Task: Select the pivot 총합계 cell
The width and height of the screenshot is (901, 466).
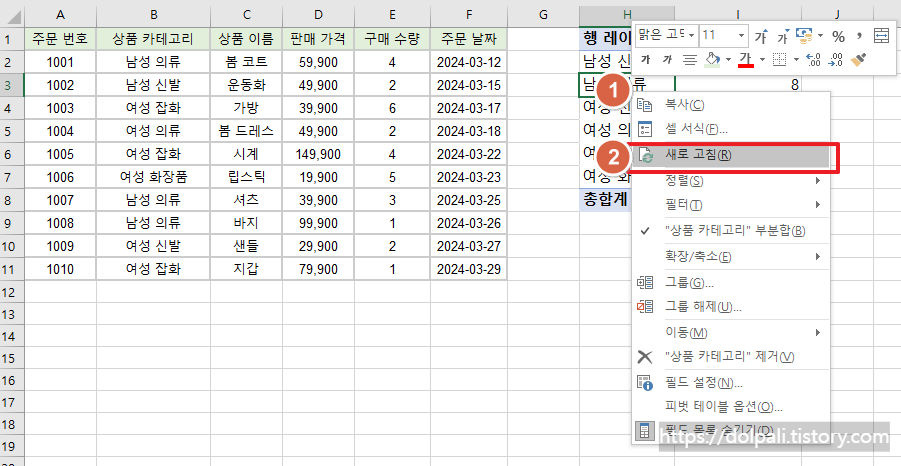Action: (x=606, y=199)
